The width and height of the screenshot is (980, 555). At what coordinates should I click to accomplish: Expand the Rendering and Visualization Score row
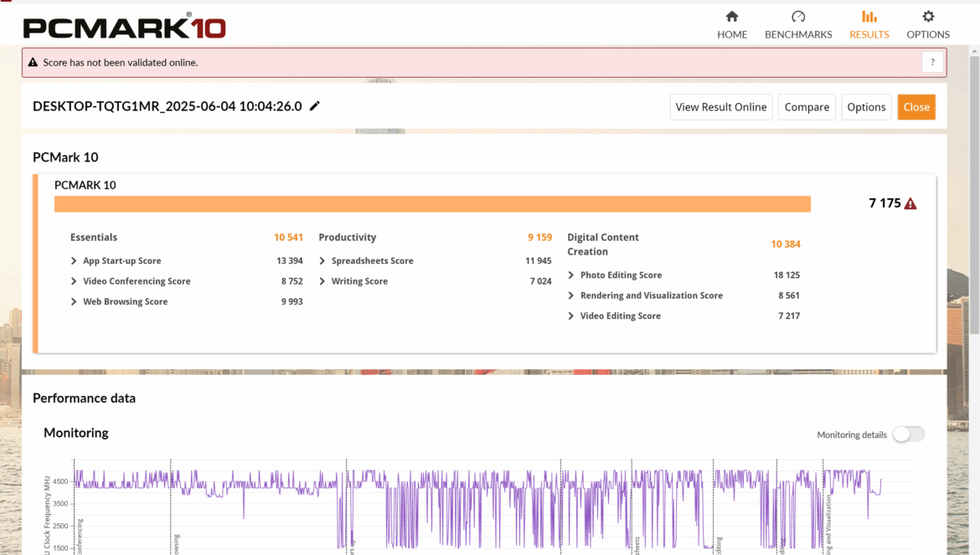tap(570, 296)
